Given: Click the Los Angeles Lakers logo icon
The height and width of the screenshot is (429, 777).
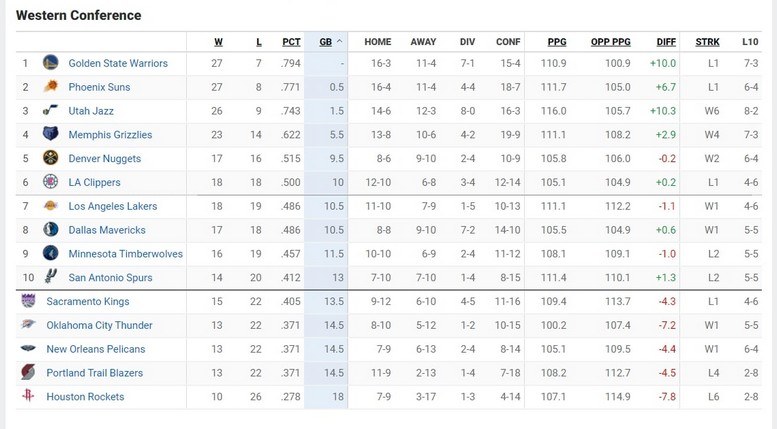Looking at the screenshot, I should click(x=50, y=206).
